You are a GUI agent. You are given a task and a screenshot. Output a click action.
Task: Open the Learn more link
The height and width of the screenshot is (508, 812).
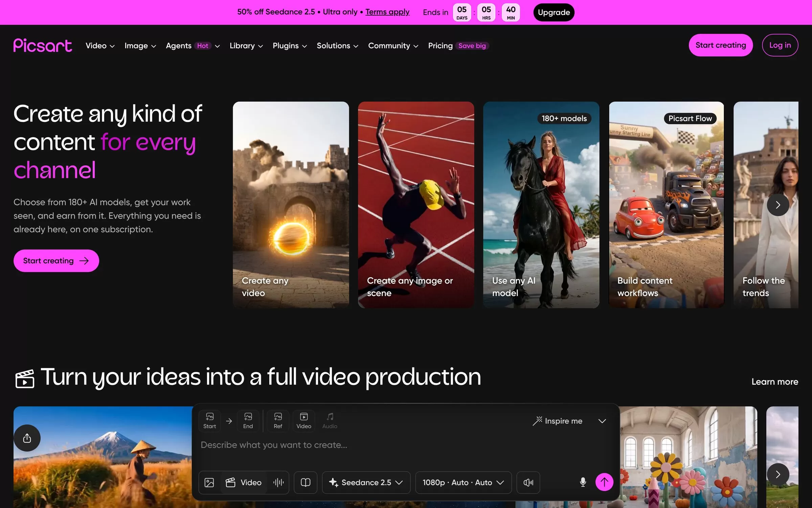[x=775, y=382]
